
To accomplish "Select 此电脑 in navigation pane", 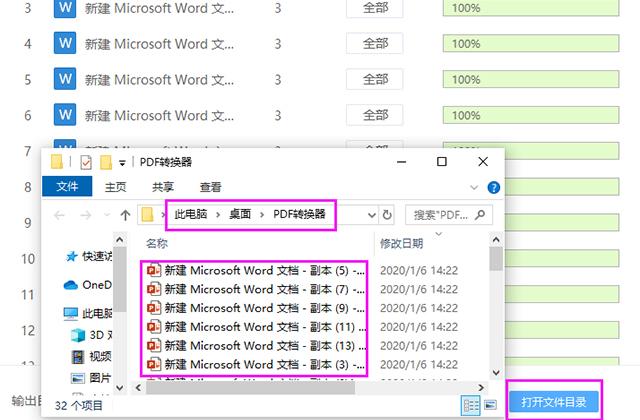I will point(88,313).
